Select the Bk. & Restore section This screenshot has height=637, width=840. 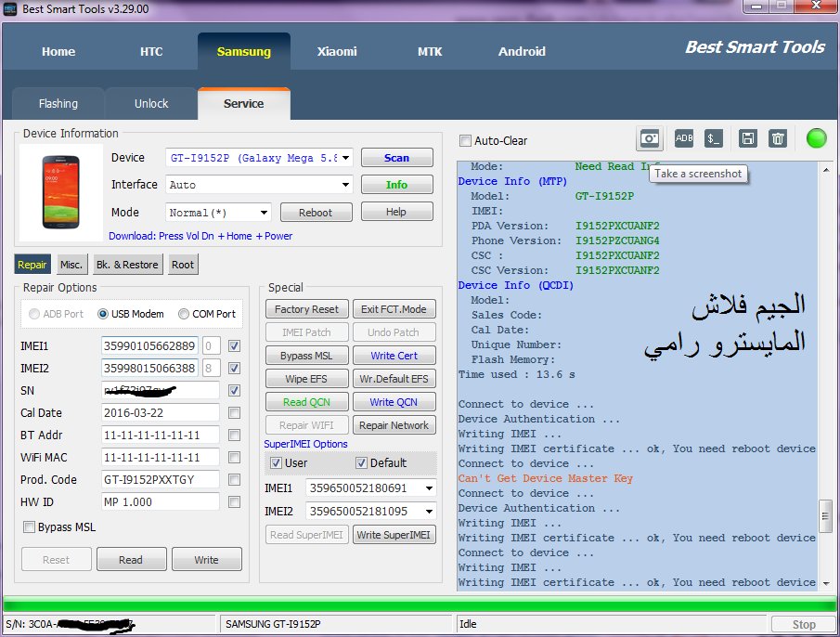[127, 265]
